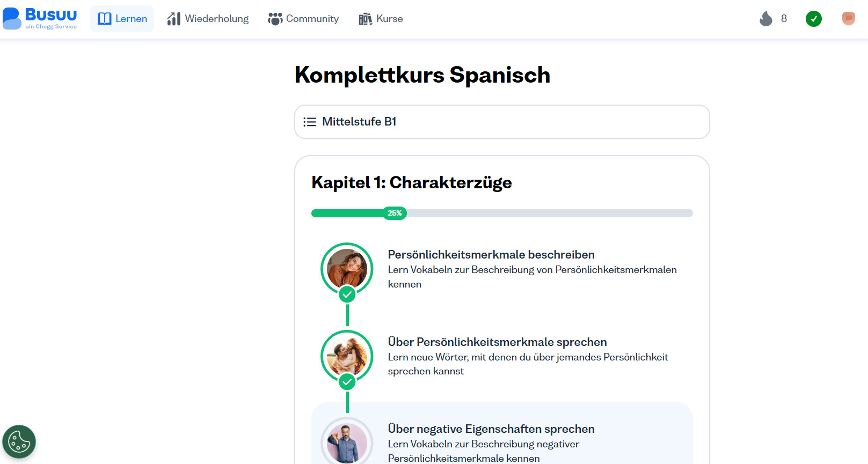Click the people group icon beside Community

275,19
